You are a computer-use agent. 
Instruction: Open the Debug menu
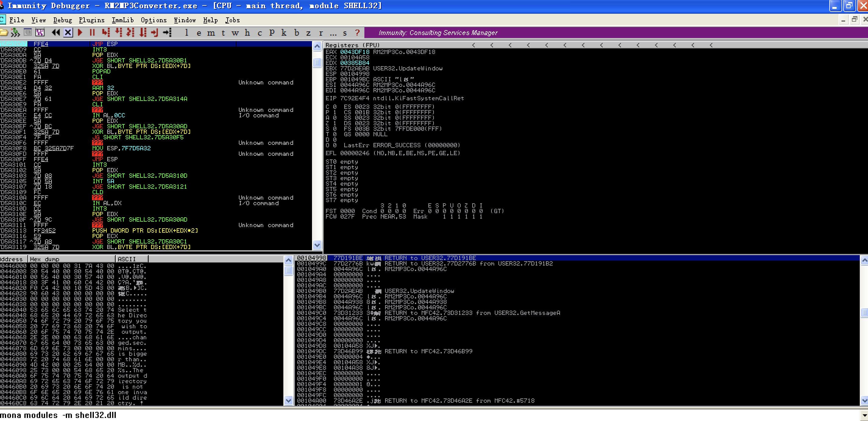click(x=63, y=20)
